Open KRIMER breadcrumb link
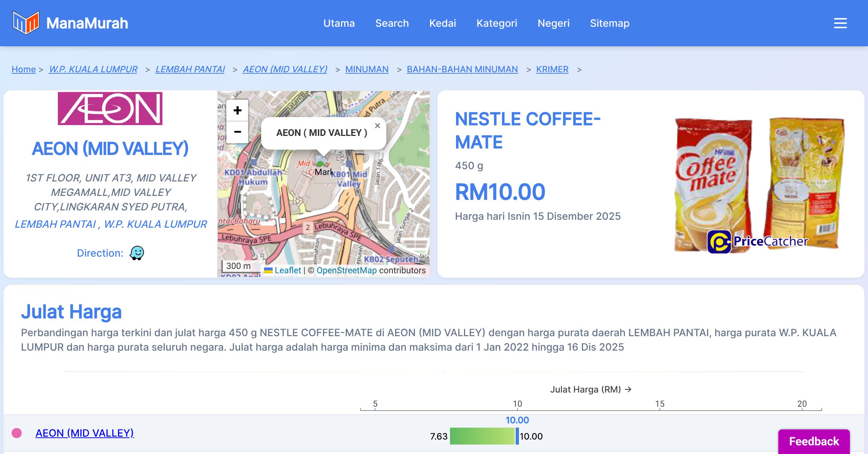 coord(552,69)
